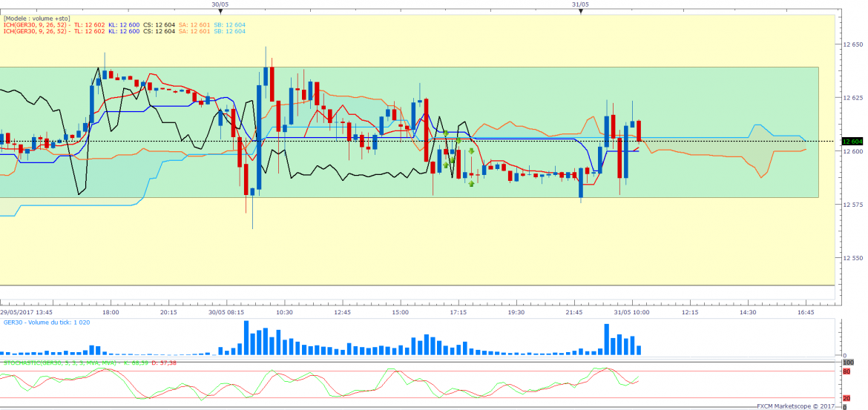Viewport: 868px width, 410px height.
Task: Click the 19:30 time axis label
Action: pos(516,313)
